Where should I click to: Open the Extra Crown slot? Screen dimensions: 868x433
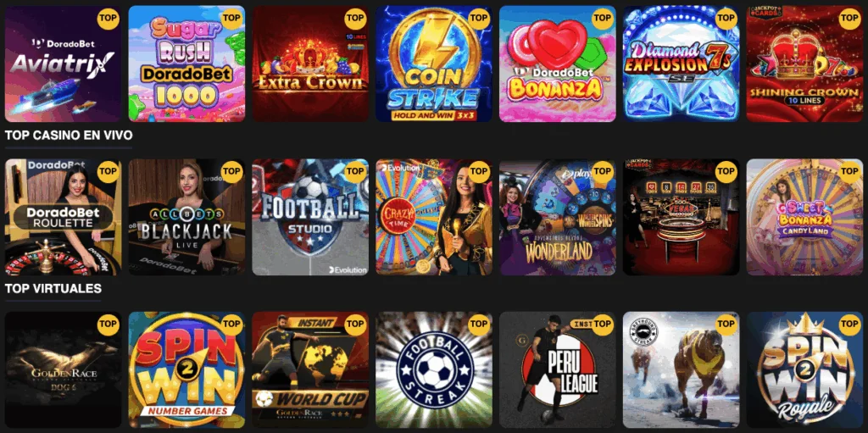[310, 64]
